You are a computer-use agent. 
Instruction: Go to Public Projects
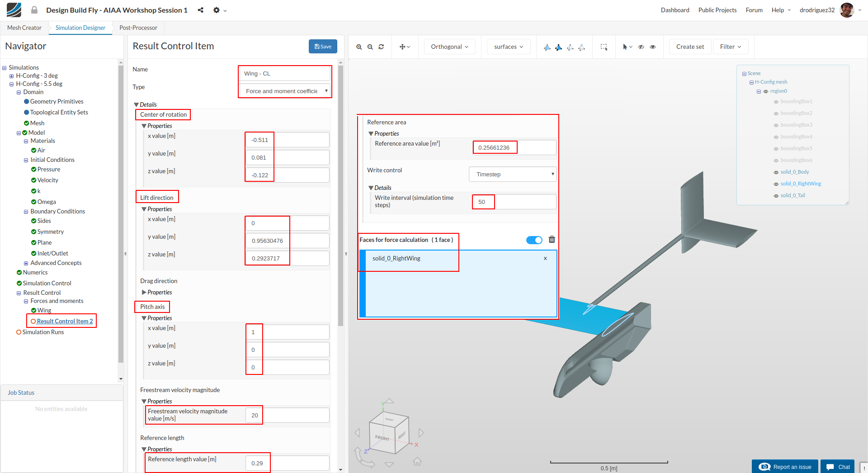pos(717,10)
